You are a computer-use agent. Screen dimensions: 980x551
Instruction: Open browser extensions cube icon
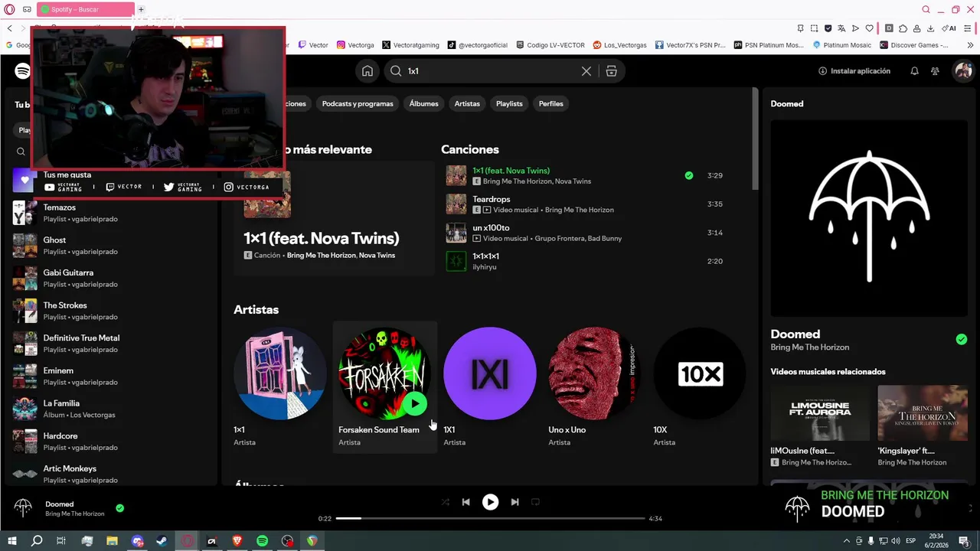pyautogui.click(x=903, y=28)
